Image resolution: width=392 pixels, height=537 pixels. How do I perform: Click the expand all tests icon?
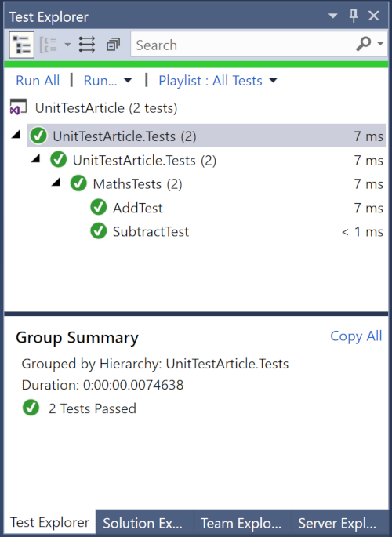[x=87, y=45]
